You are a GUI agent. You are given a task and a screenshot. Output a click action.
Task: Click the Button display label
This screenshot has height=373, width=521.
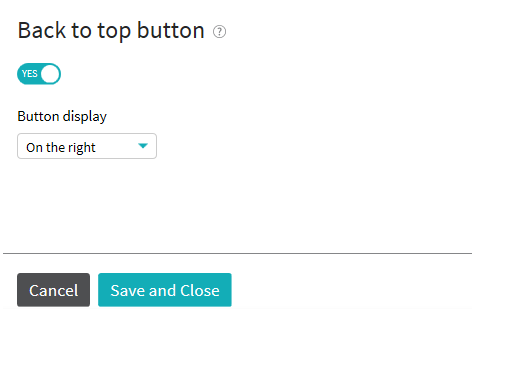coord(62,117)
